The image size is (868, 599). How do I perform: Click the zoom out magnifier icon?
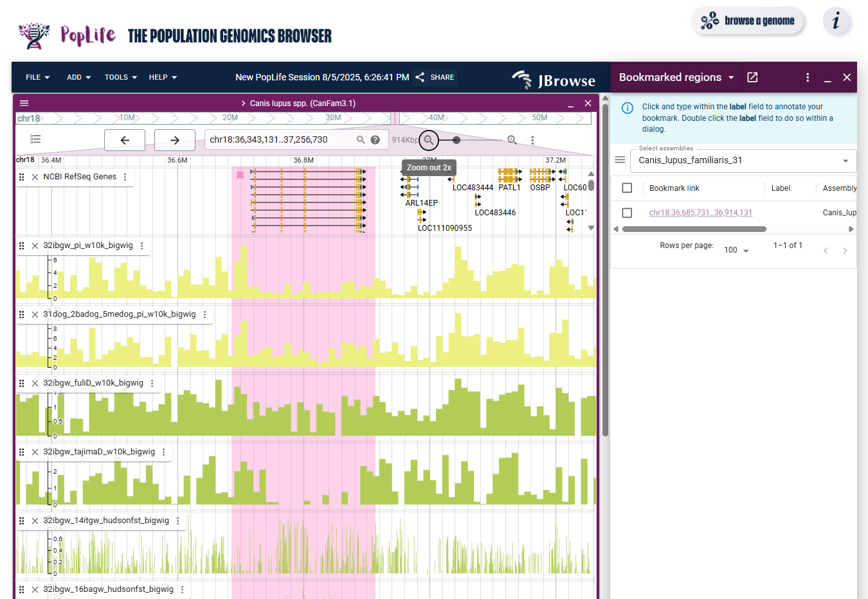pos(429,140)
